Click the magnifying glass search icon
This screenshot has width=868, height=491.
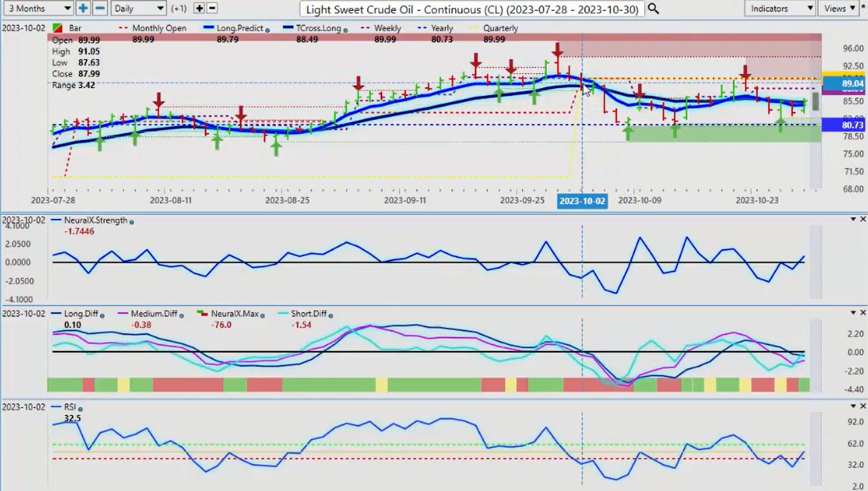(653, 9)
